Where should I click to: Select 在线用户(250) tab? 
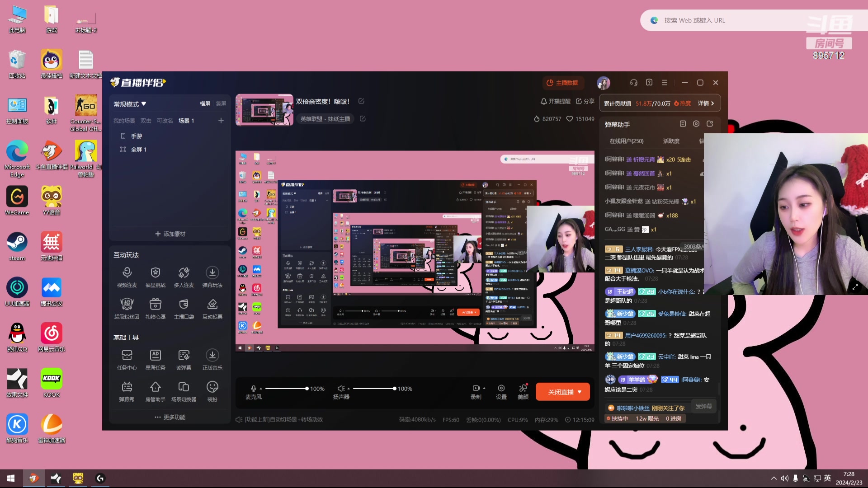[x=626, y=141]
